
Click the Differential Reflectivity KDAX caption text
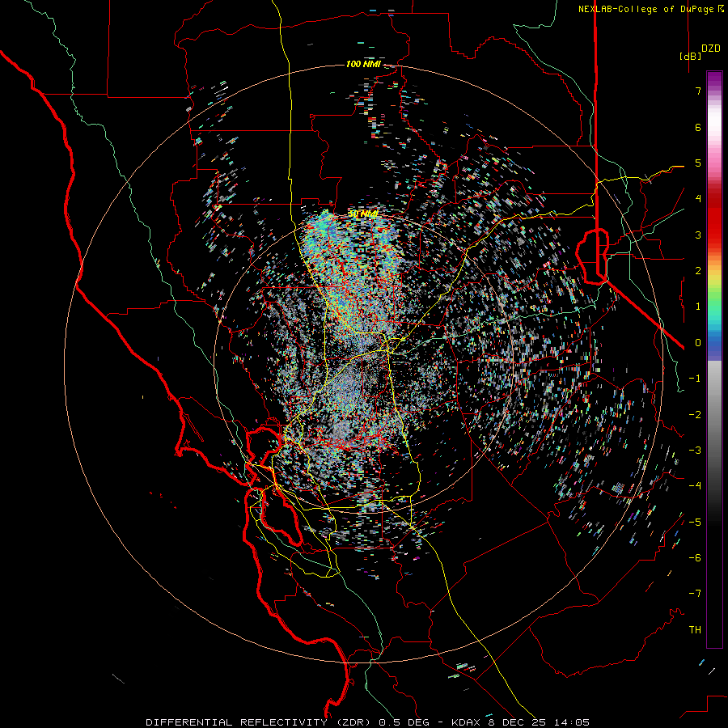pos(368,722)
